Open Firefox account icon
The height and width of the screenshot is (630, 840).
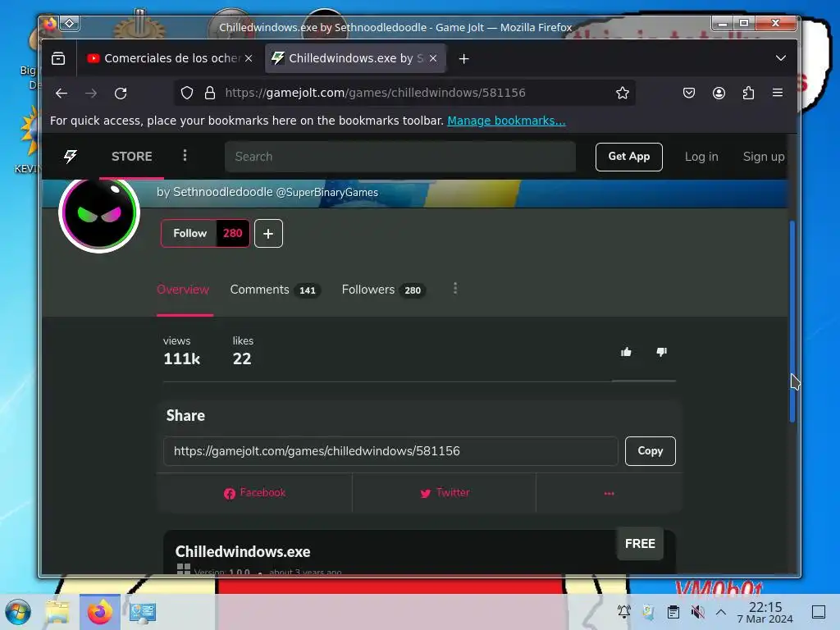(719, 94)
